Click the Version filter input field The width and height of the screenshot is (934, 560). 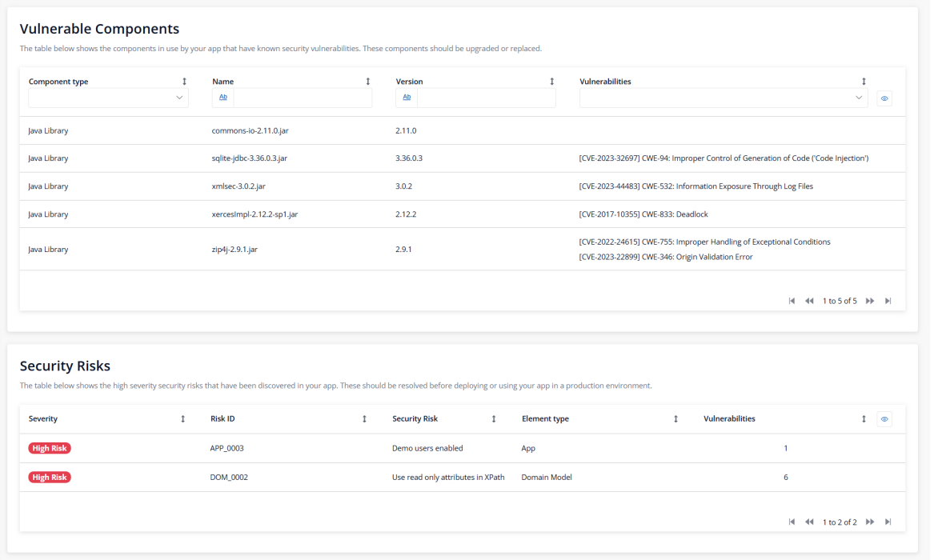[x=486, y=98]
